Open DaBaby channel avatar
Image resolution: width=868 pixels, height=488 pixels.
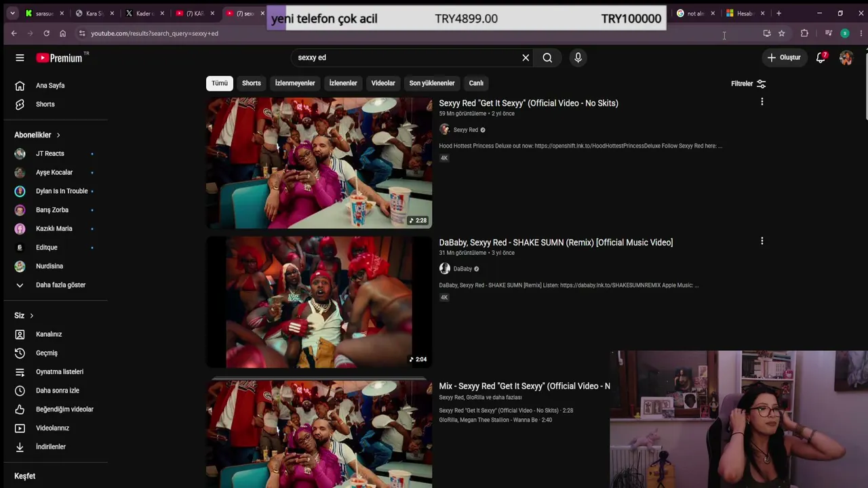pos(445,269)
